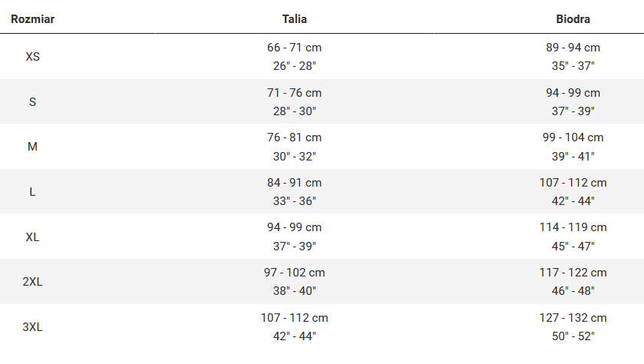644x364 pixels.
Task: Click the 66 - 71 cm waist value
Action: tap(294, 48)
